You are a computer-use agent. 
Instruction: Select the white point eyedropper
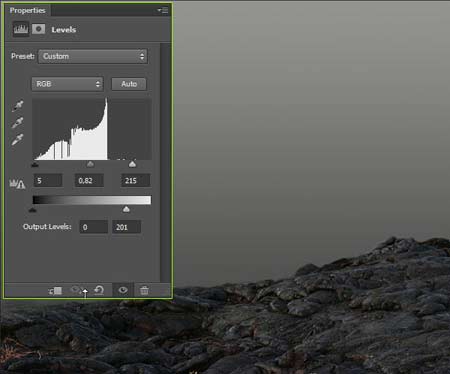(x=18, y=139)
